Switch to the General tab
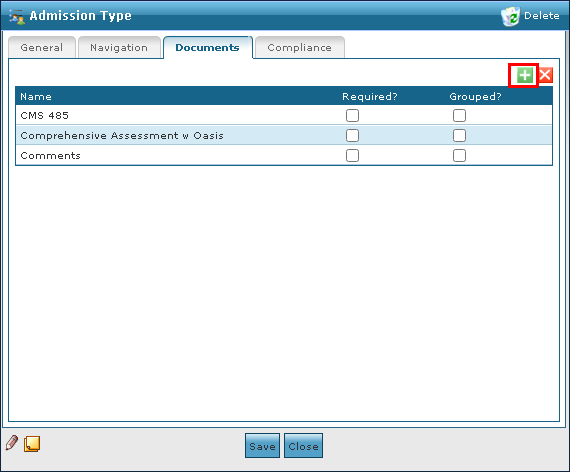This screenshot has height=472, width=570. [42, 48]
